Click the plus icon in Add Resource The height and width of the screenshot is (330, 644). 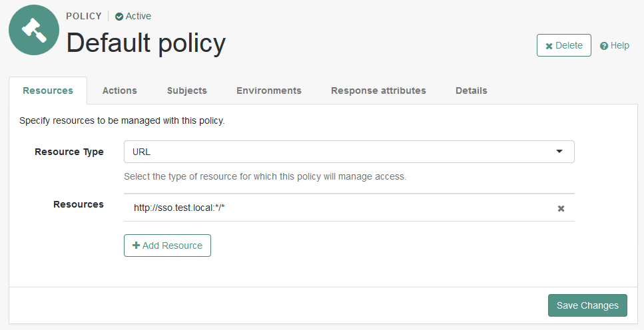point(137,246)
